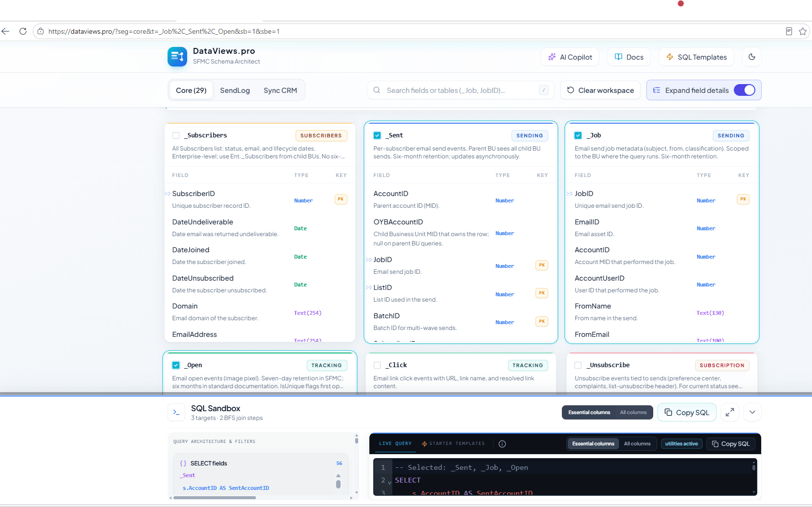The width and height of the screenshot is (812, 507).
Task: Click the PK badge on _Sent JobID row
Action: point(542,265)
